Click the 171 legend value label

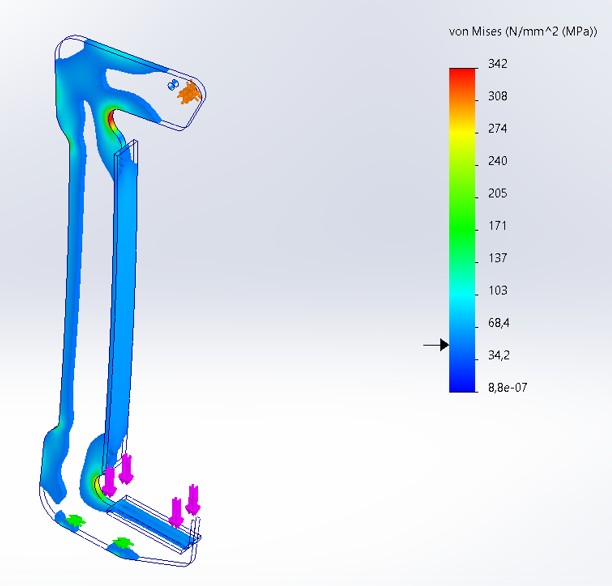point(497,226)
